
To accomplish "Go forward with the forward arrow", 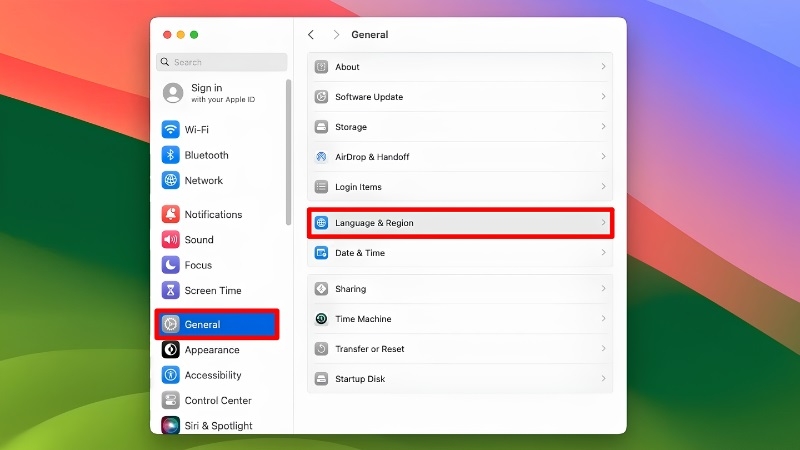I will click(x=336, y=35).
